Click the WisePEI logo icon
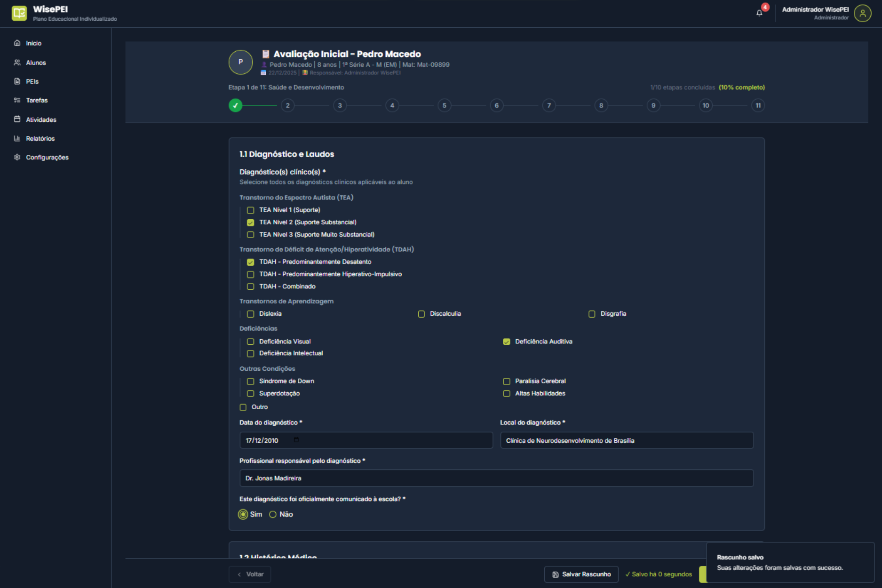This screenshot has width=882, height=588. 19,13
